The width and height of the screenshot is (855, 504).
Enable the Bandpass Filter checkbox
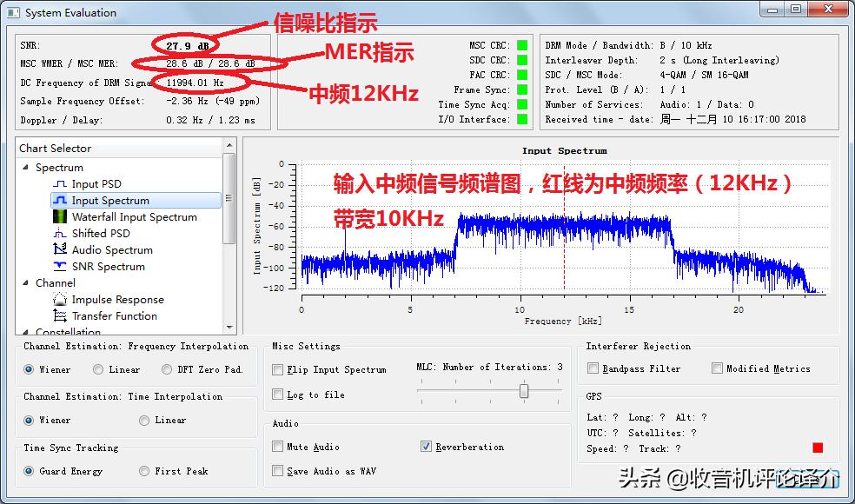(x=593, y=368)
